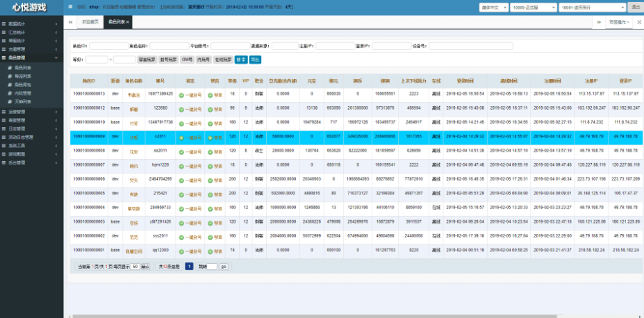Viewport: 644px width, 318px height.
Task: Open the 10000-正式服 server dropdown
Action: click(x=534, y=8)
